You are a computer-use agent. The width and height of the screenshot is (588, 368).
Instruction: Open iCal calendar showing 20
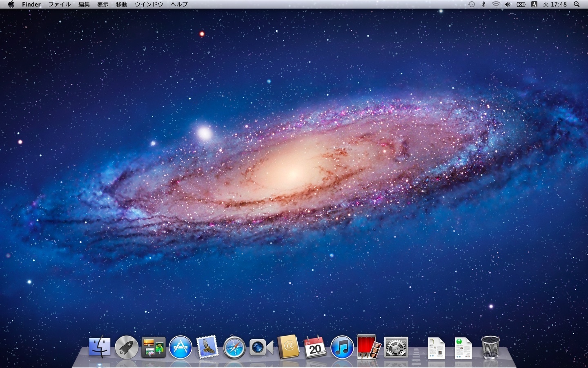pyautogui.click(x=315, y=348)
